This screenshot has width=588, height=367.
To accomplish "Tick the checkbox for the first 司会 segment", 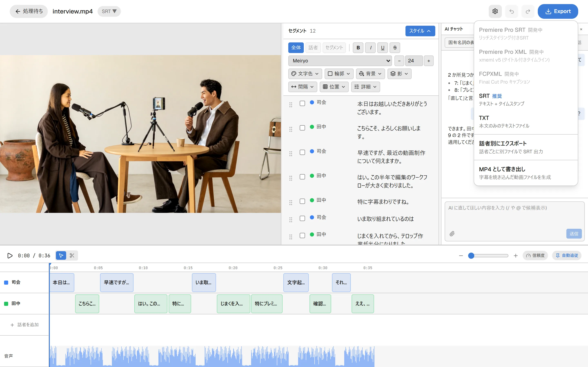I will tap(302, 103).
